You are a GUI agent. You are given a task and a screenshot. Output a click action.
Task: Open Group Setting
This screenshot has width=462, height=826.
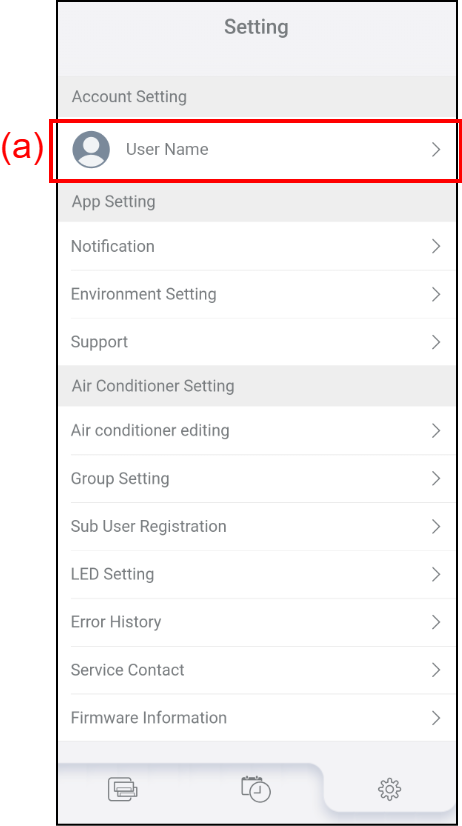(x=257, y=478)
